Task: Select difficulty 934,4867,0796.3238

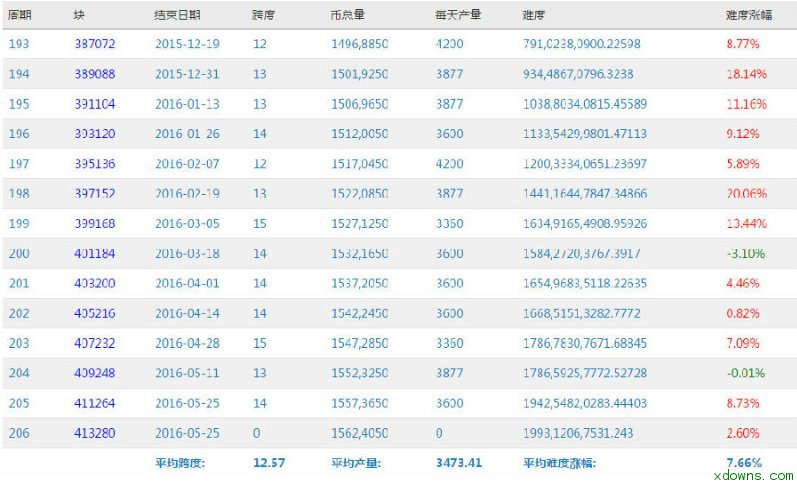Action: tap(578, 74)
